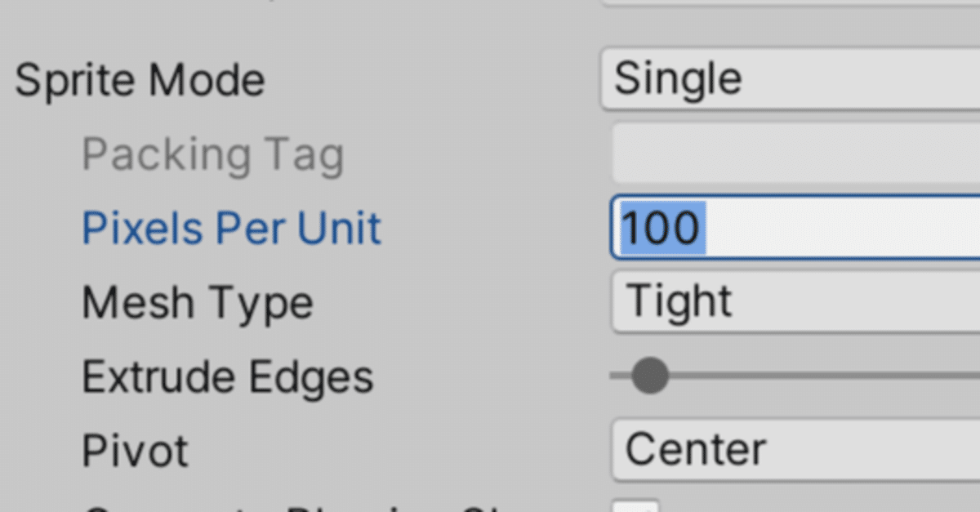Click the Pixels Per Unit label
The width and height of the screenshot is (980, 512).
231,228
